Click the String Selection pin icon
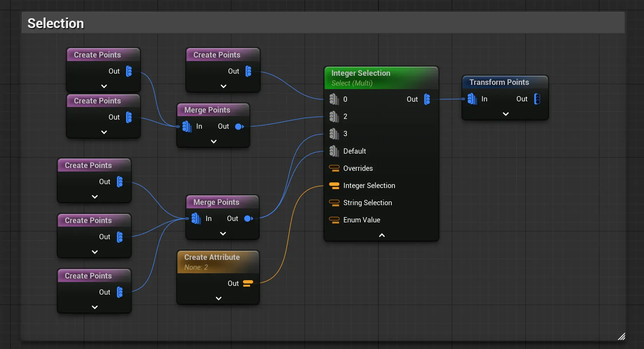This screenshot has width=644, height=349. pos(334,203)
